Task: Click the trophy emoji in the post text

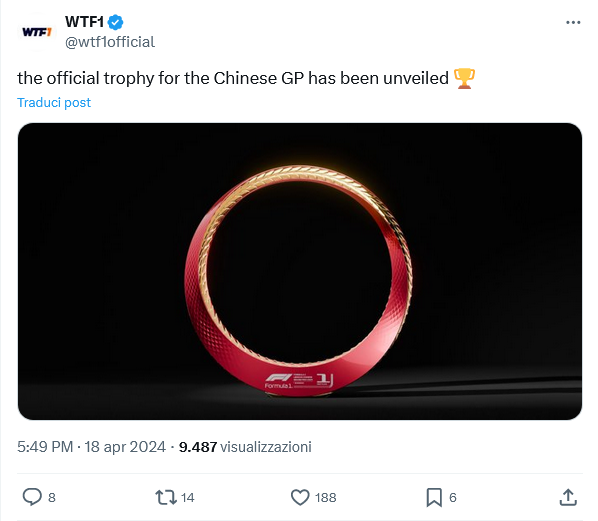Action: point(464,78)
